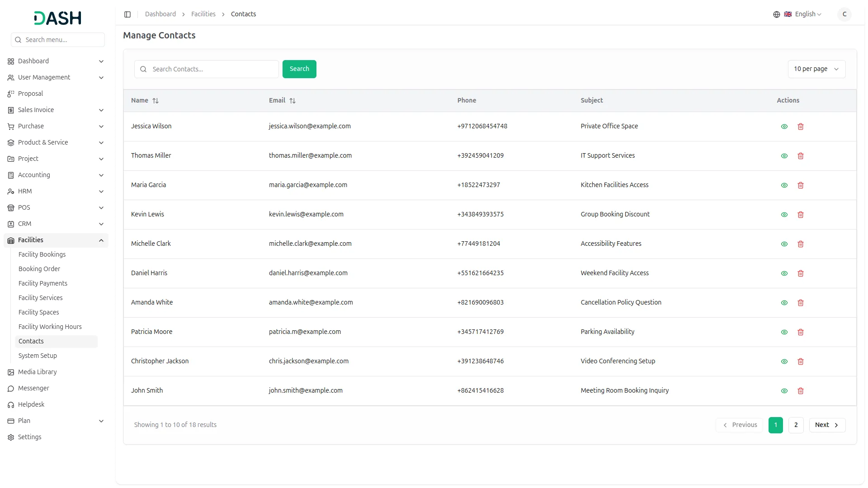The width and height of the screenshot is (868, 488).
Task: Click trash icon for Kevin Lewis
Action: tap(801, 215)
